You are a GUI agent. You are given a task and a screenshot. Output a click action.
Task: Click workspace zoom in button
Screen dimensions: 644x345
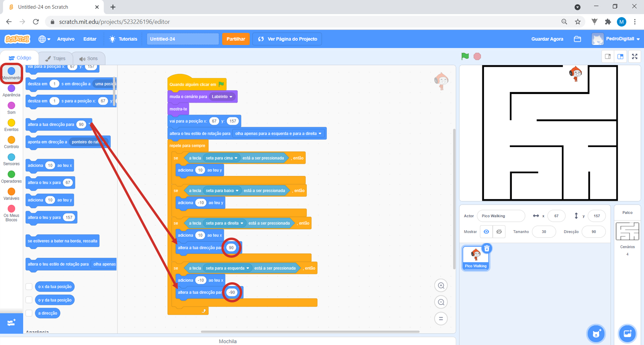441,286
